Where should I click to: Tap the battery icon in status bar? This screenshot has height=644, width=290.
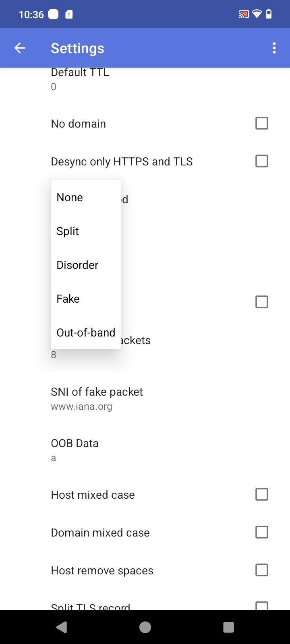(x=269, y=14)
